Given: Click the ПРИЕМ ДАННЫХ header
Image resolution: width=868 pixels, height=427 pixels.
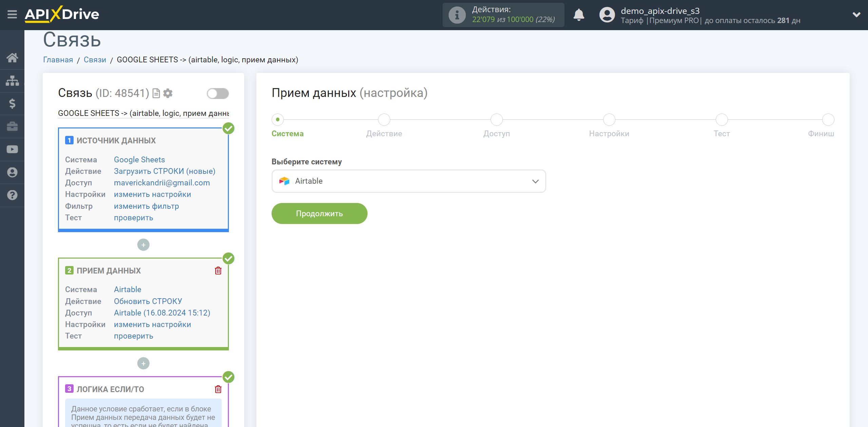Looking at the screenshot, I should pos(108,270).
